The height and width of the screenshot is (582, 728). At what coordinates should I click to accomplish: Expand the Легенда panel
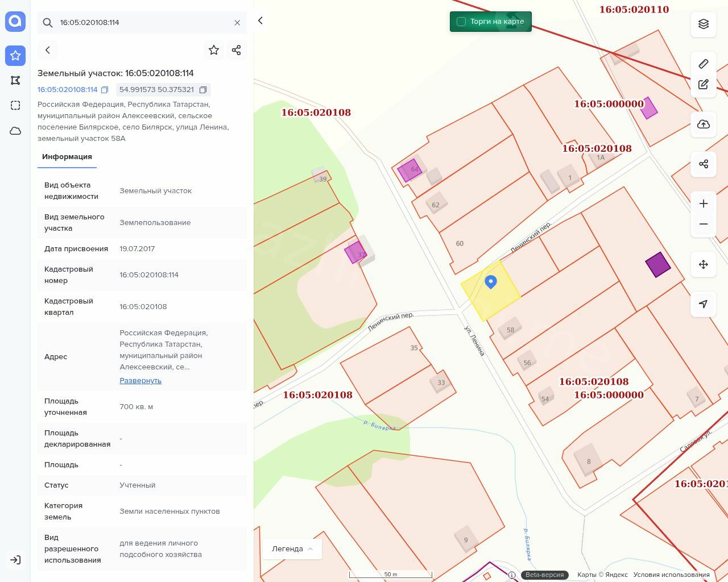coord(292,548)
